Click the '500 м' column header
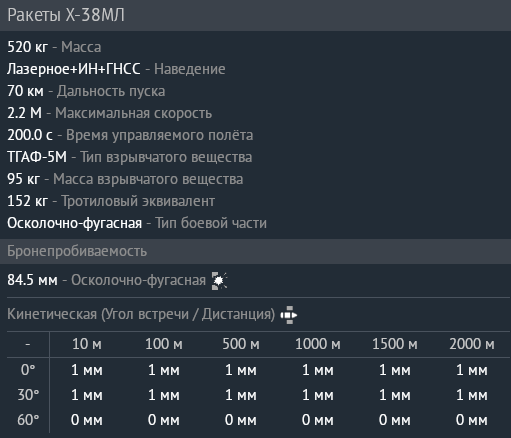511x438 pixels. 241,344
